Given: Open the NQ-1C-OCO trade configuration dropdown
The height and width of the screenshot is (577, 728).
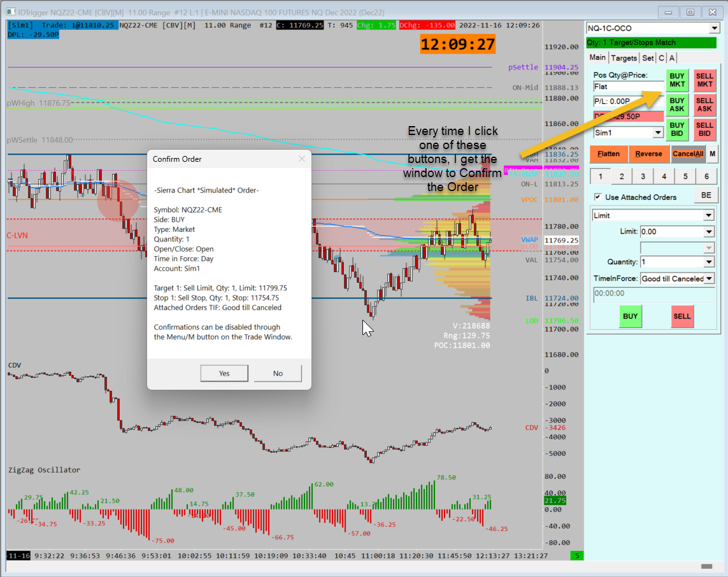Looking at the screenshot, I should coord(714,28).
